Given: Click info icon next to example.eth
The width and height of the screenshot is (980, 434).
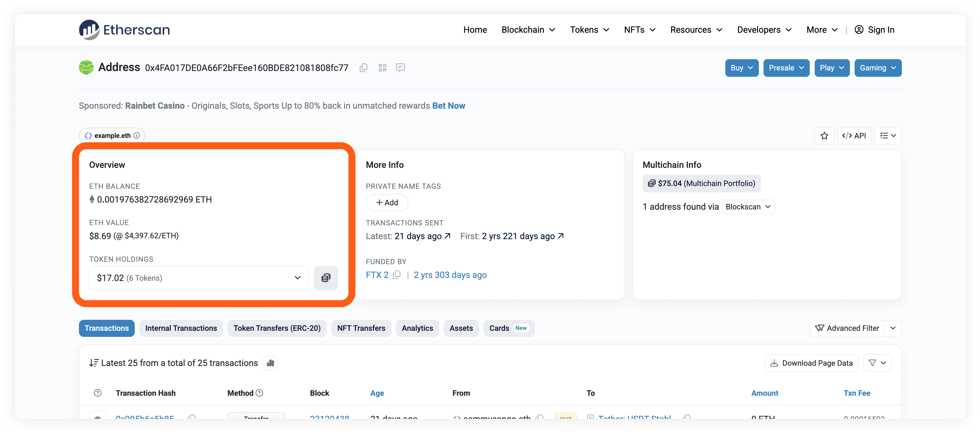Looking at the screenshot, I should (137, 135).
